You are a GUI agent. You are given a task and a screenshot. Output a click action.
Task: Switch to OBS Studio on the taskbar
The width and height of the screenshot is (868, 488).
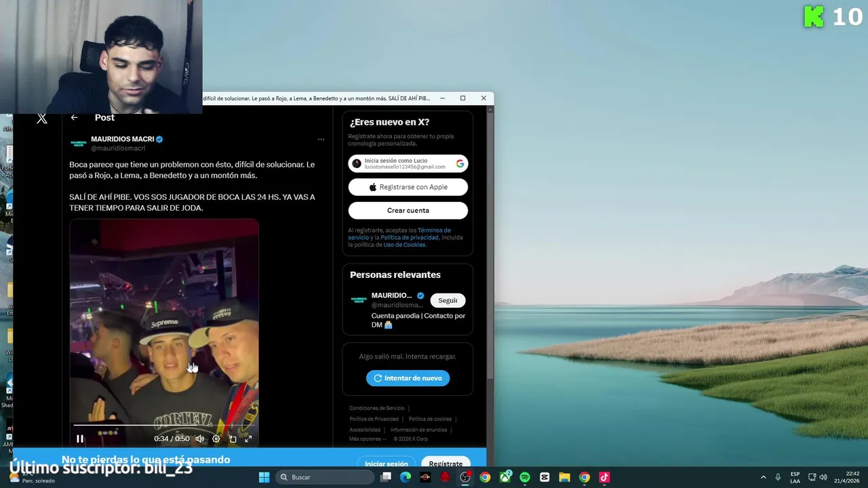click(x=465, y=477)
